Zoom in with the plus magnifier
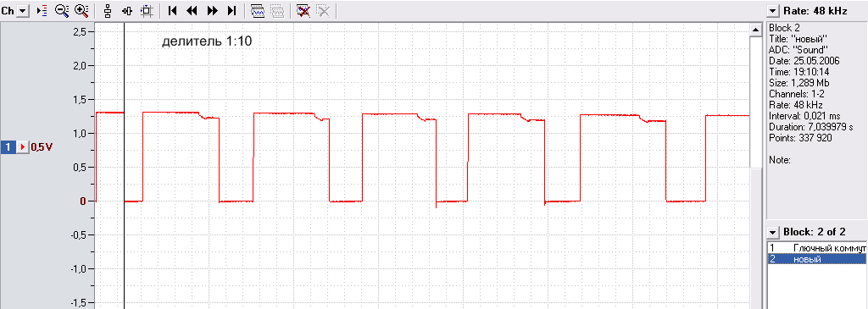This screenshot has height=309, width=868. pos(81,10)
